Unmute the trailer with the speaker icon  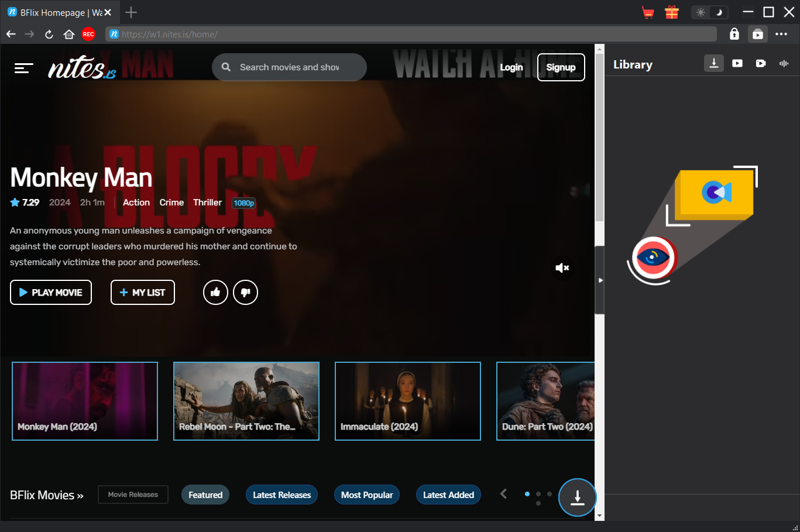click(562, 268)
